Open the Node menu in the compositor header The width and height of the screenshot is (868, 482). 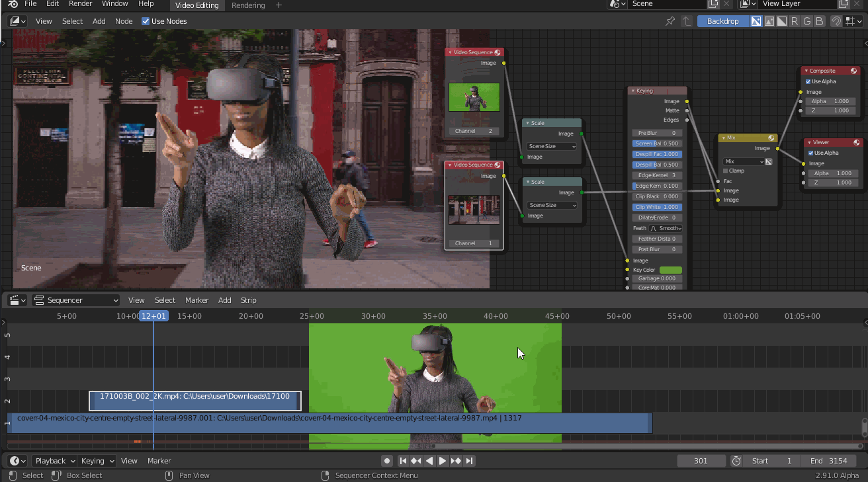click(124, 21)
